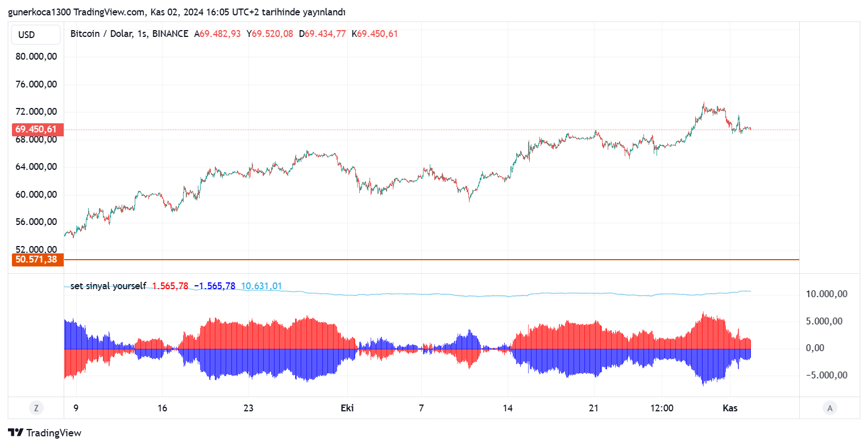Click the light blue 10.631,01 indicator value
Viewport: 868px width, 446px height.
(x=261, y=286)
